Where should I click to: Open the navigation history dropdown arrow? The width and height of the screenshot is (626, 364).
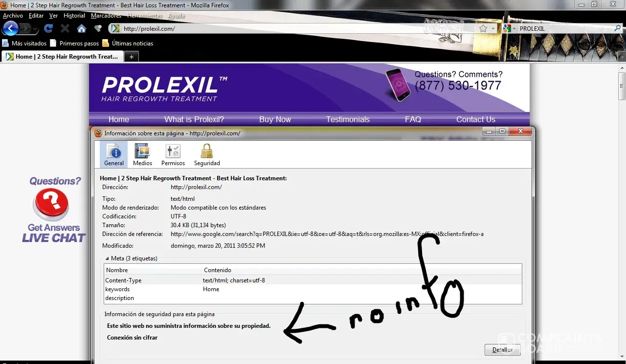click(x=35, y=29)
